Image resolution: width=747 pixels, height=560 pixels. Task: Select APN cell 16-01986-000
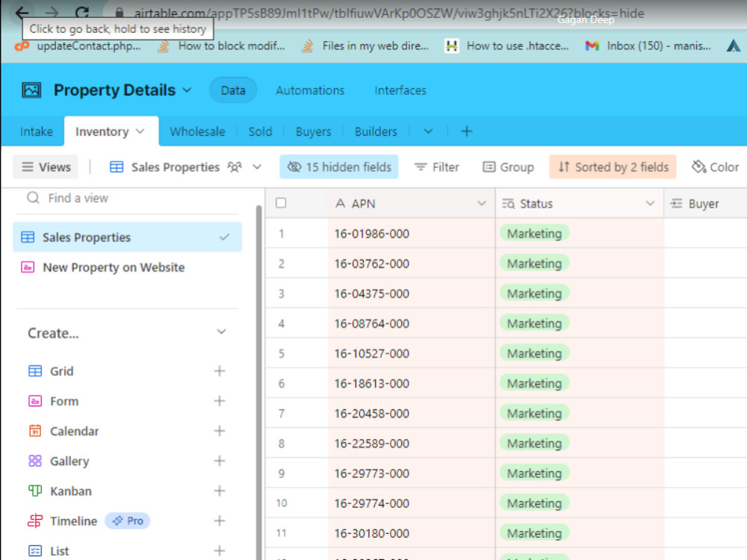(412, 234)
